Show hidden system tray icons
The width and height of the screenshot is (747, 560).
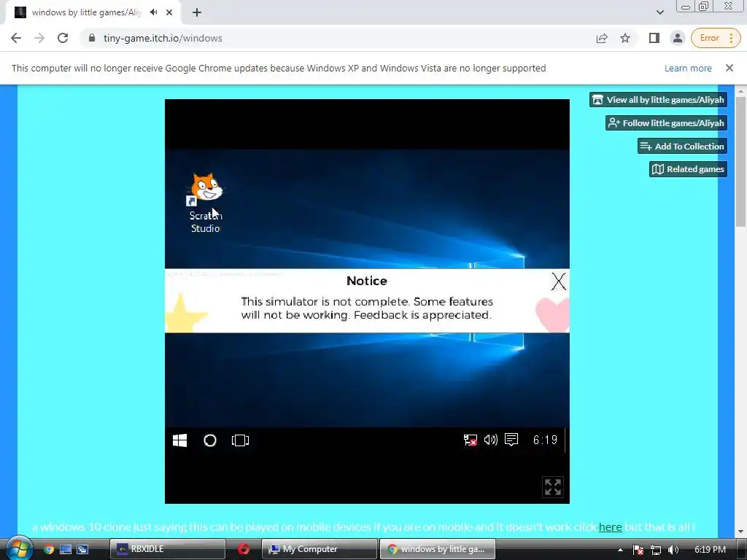[x=620, y=550]
